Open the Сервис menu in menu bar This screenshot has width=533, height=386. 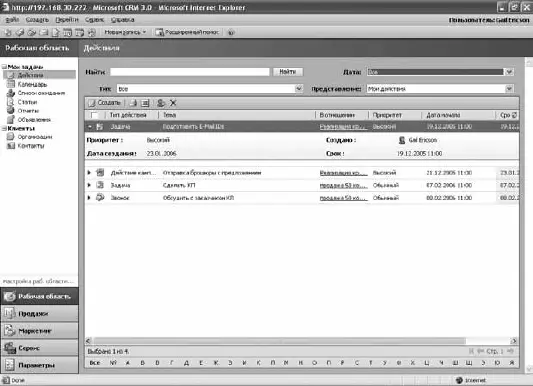[x=94, y=20]
